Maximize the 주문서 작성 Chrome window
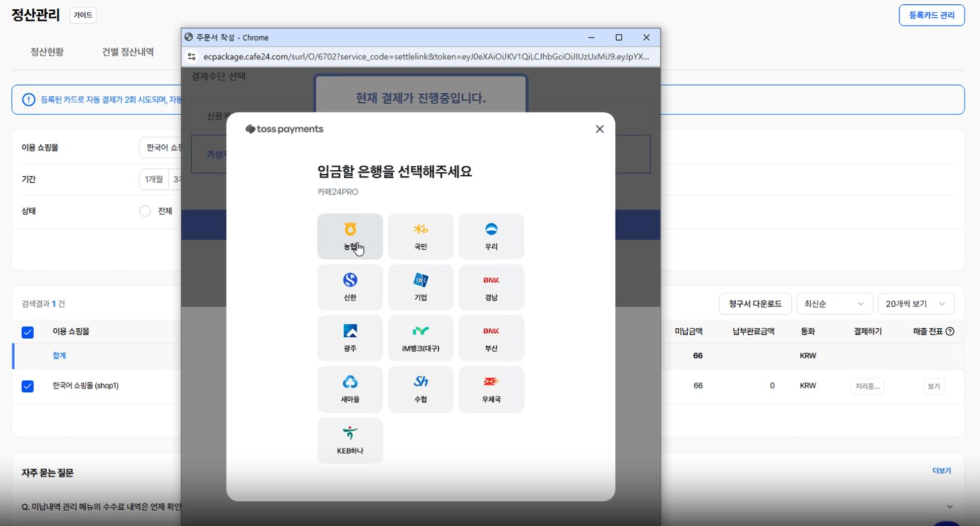The width and height of the screenshot is (980, 526). tap(619, 37)
